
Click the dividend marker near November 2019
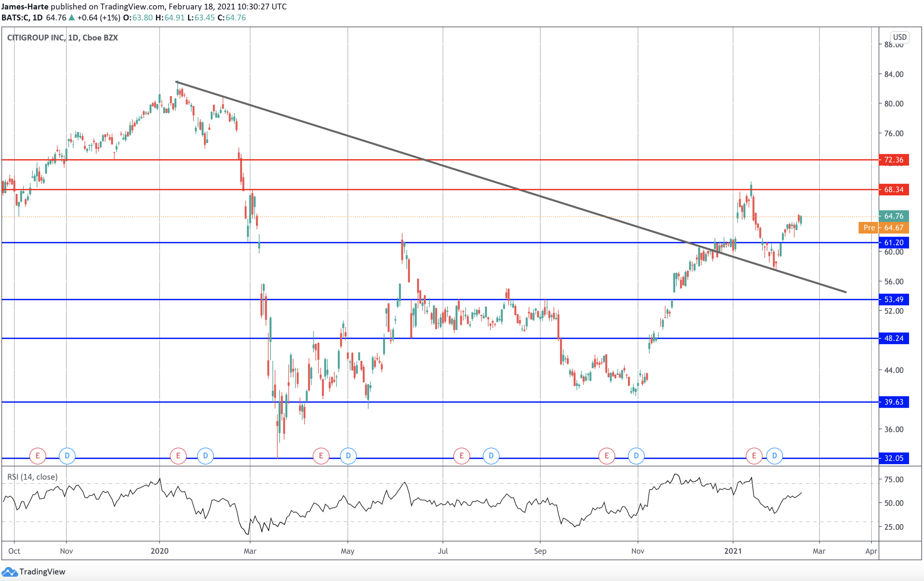(67, 456)
